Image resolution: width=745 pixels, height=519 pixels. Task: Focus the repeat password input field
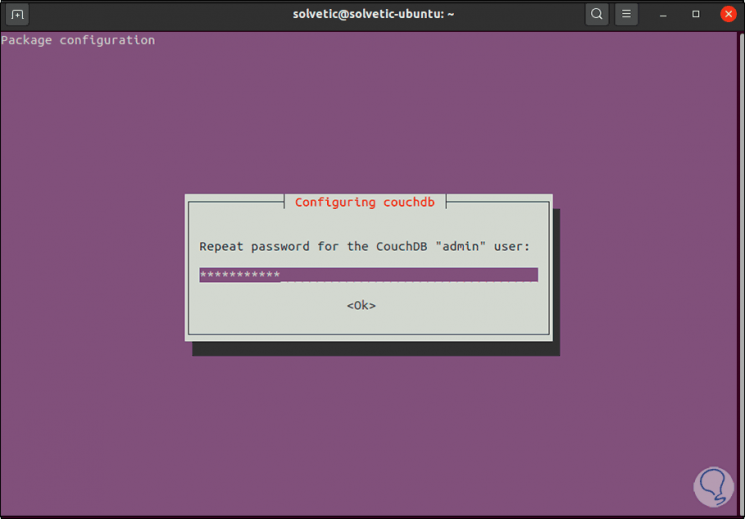pyautogui.click(x=368, y=275)
